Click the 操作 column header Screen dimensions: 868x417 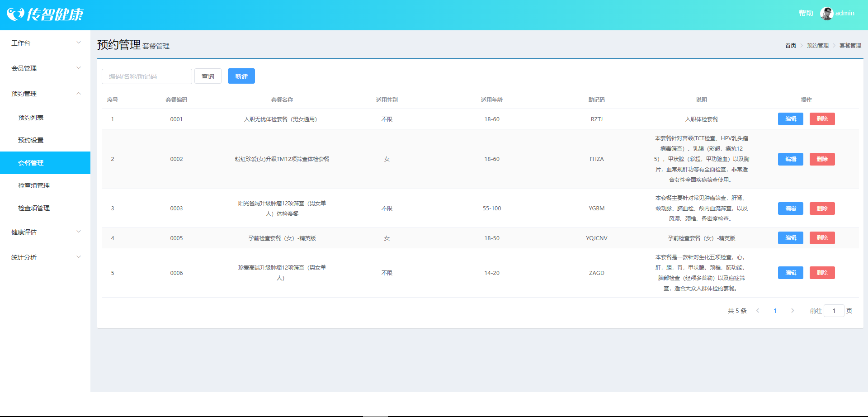coord(807,100)
